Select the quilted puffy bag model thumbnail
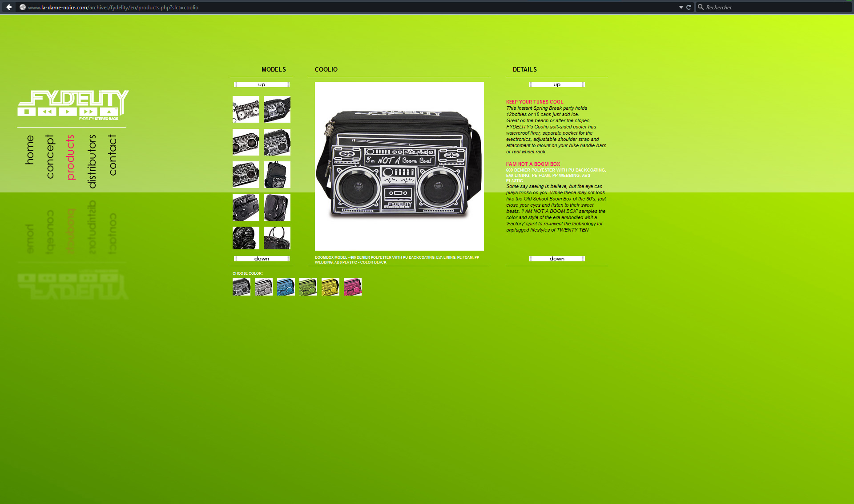 pyautogui.click(x=246, y=238)
